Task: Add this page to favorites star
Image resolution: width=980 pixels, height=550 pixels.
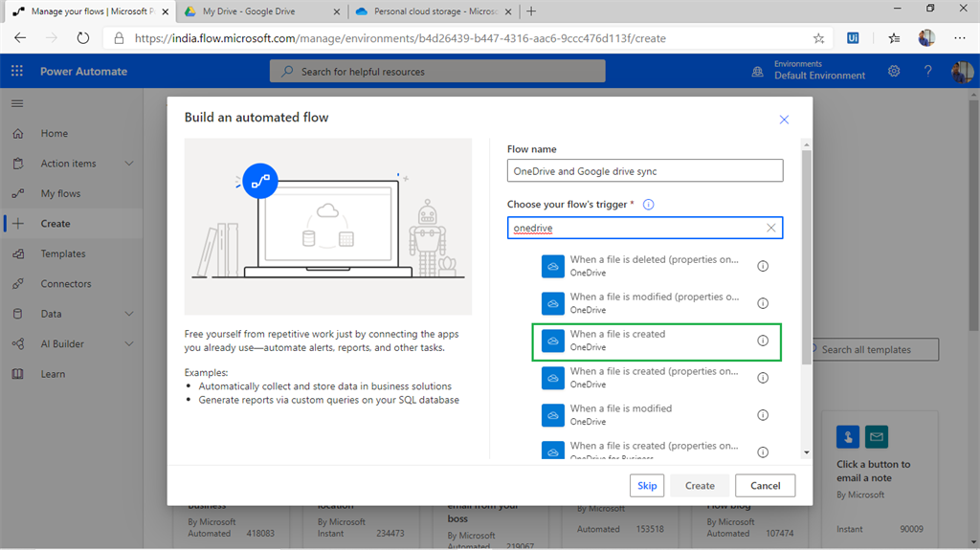Action: pyautogui.click(x=819, y=38)
